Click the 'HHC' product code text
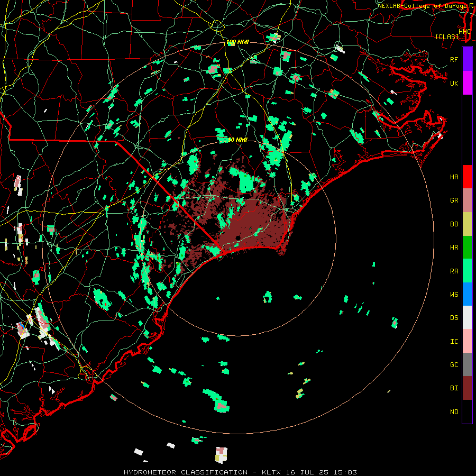The width and height of the screenshot is (476, 476). pos(464,31)
